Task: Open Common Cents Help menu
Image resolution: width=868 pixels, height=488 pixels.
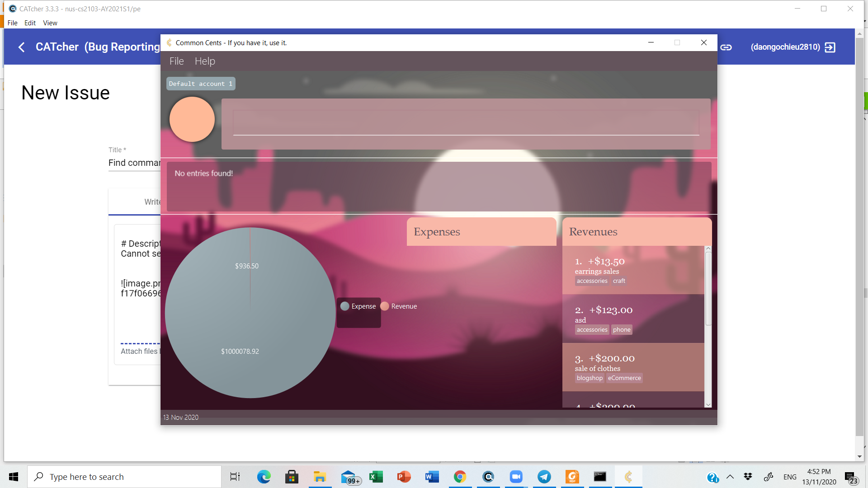Action: pyautogui.click(x=205, y=61)
